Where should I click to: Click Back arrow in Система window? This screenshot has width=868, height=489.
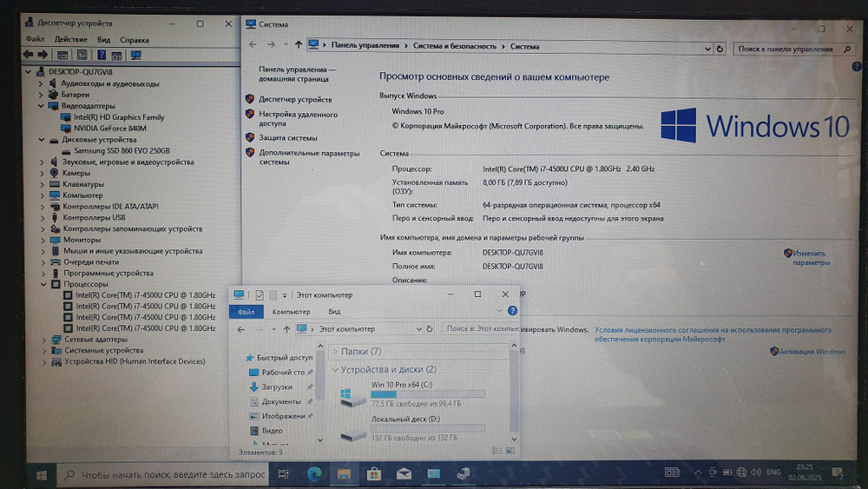(253, 45)
